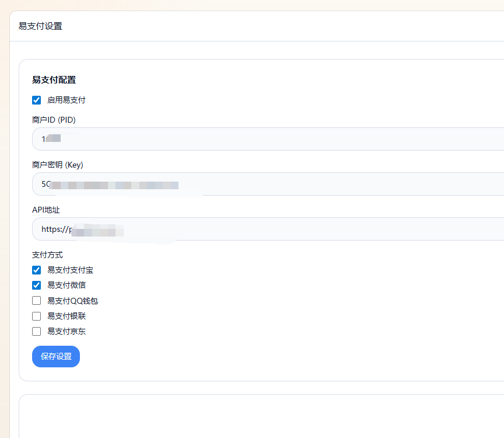Focus the API地址 input field

coord(268,229)
